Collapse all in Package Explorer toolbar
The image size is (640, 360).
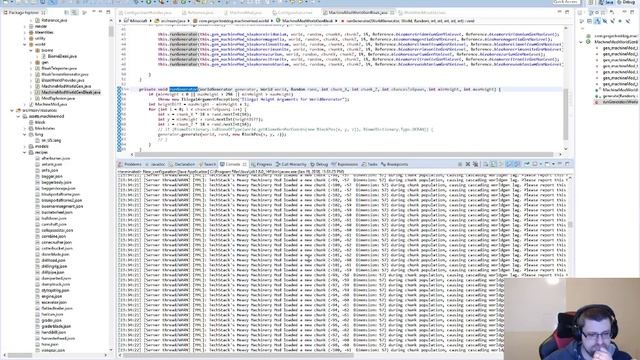[67, 13]
